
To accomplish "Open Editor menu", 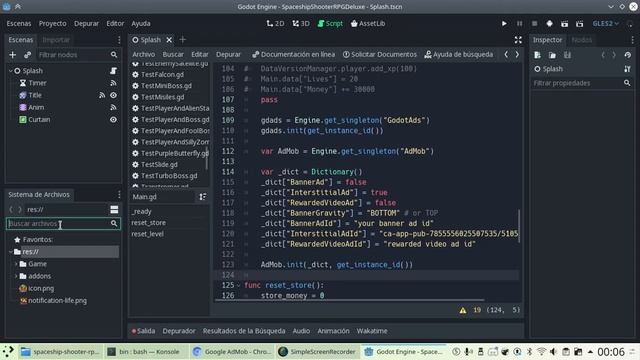I will pos(115,24).
